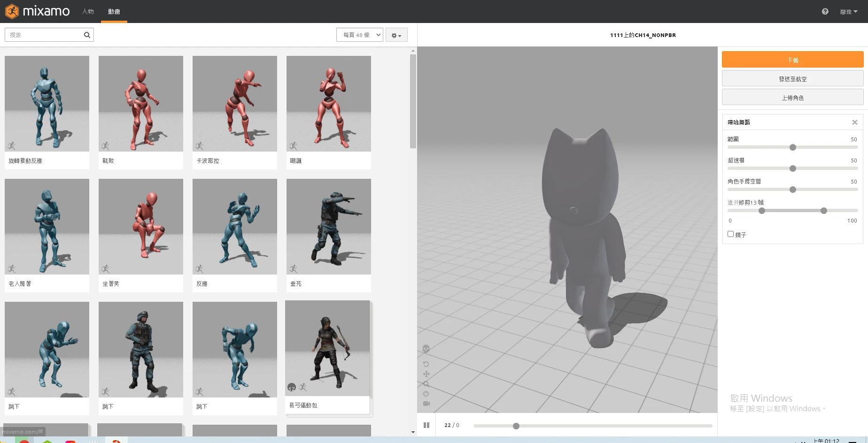This screenshot has height=443, width=868.
Task: Toggle the 鏡子 mirror checkbox
Action: (730, 234)
